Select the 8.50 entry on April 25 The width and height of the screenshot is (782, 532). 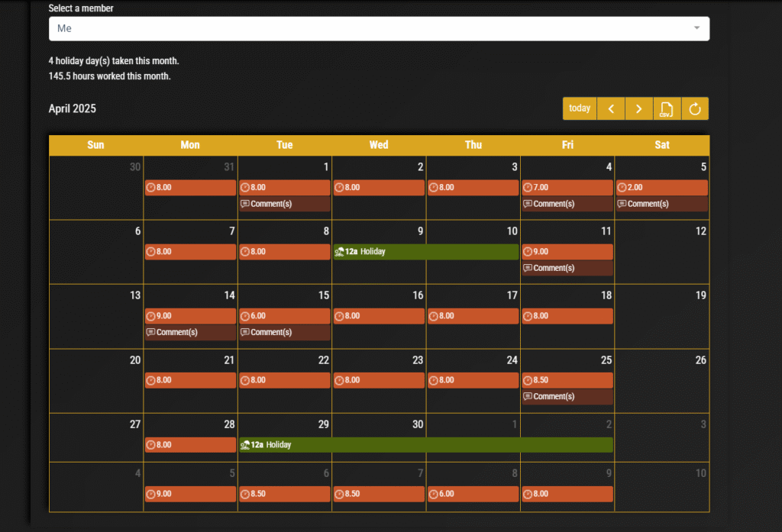tap(567, 379)
